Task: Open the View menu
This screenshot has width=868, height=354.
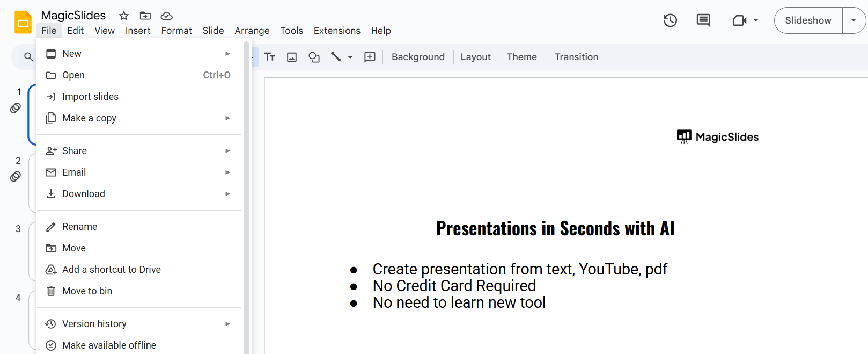Action: click(105, 31)
